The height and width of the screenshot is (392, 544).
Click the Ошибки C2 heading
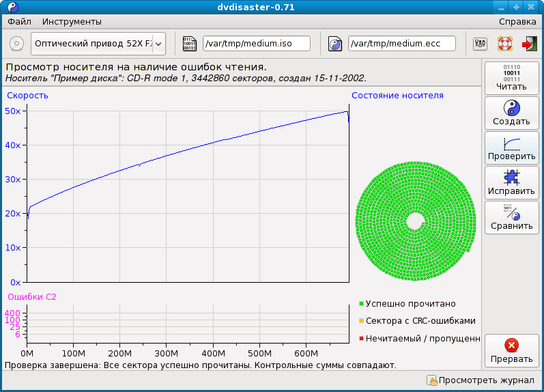(x=32, y=297)
